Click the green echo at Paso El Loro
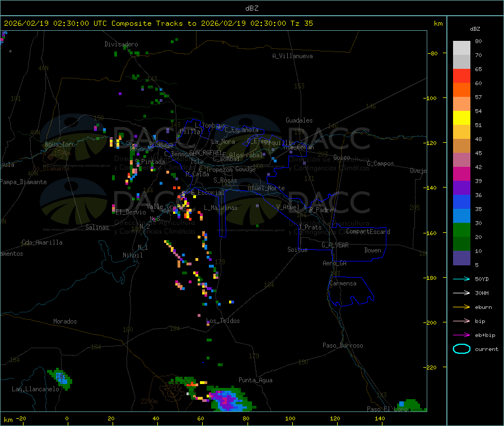Viewport: 504px width, 426px height. pyautogui.click(x=411, y=405)
